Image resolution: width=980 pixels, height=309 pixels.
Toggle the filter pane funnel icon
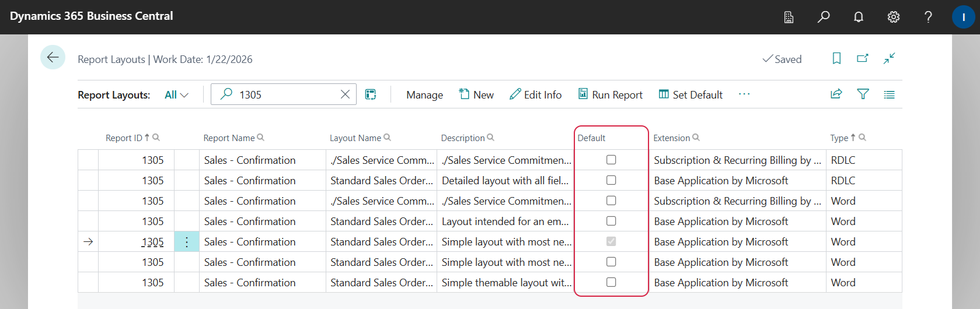click(863, 94)
